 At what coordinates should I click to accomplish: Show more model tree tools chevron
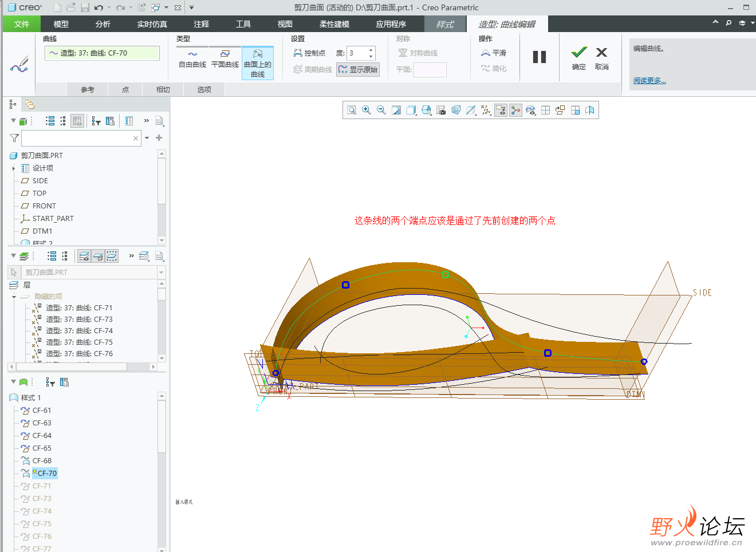146,121
